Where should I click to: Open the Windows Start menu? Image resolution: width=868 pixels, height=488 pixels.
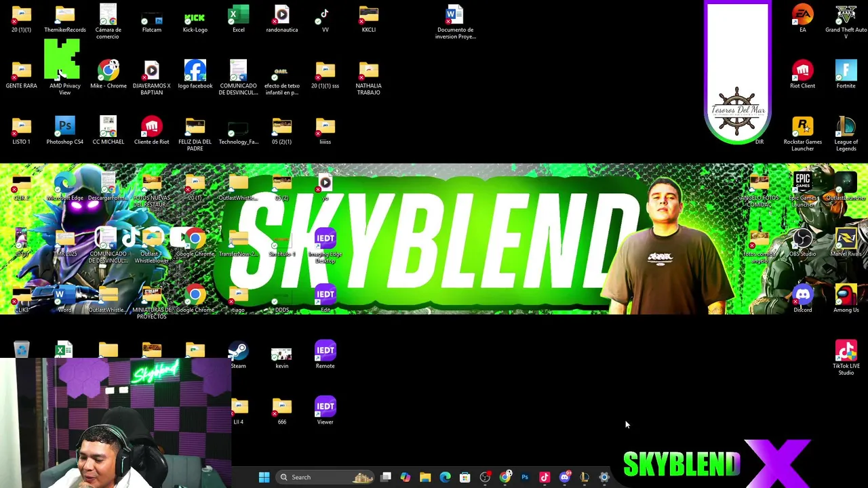[264, 477]
